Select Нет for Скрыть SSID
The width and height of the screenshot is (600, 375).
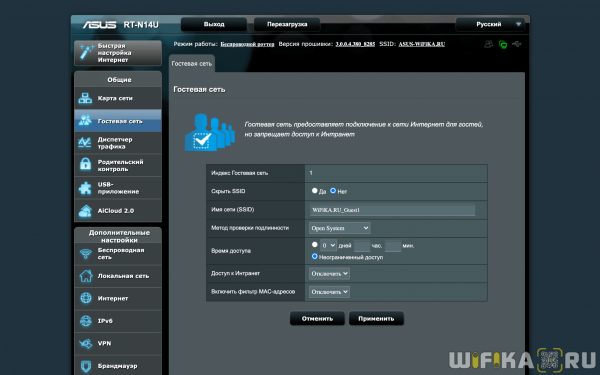333,191
